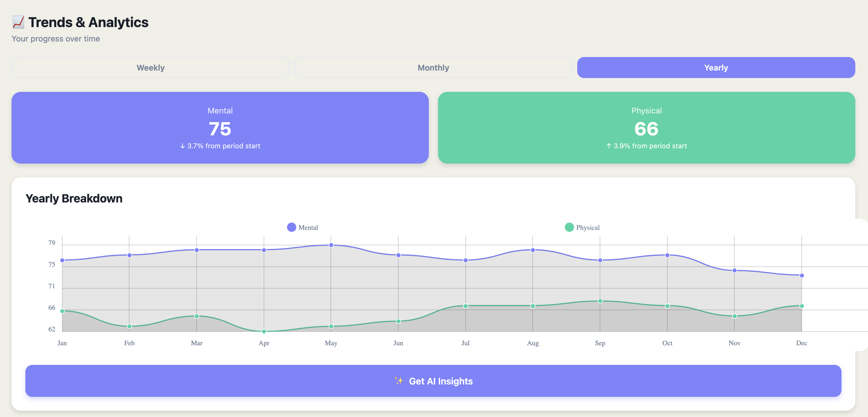The width and height of the screenshot is (868, 417).
Task: Toggle Mental series via legend label
Action: (308, 228)
